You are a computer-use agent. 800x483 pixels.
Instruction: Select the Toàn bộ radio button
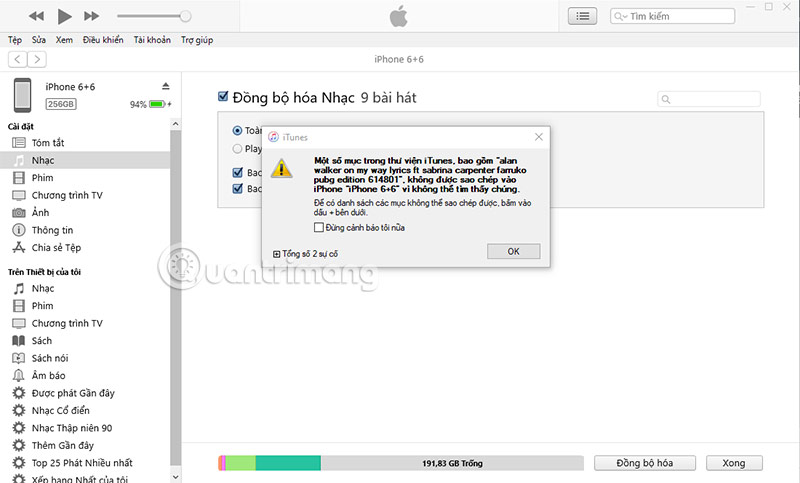coord(237,131)
